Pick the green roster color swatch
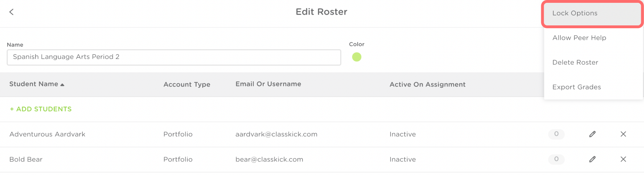 [x=357, y=57]
